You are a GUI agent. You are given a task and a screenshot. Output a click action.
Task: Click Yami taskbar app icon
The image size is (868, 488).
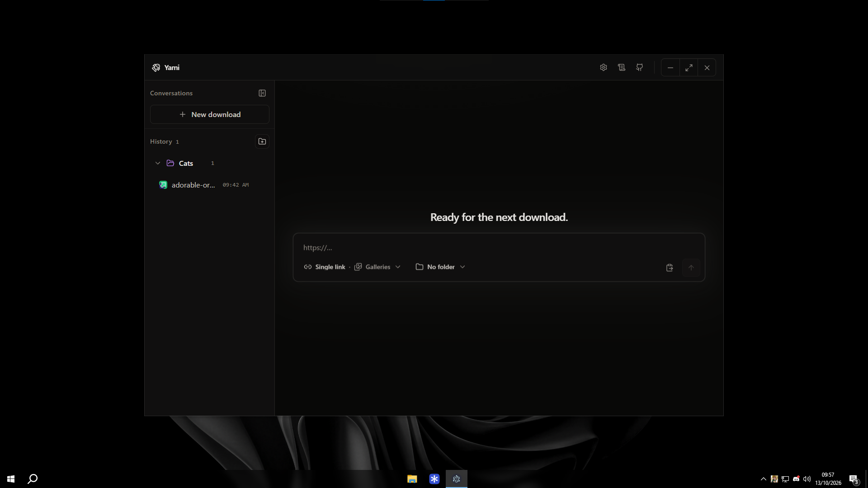click(x=457, y=479)
